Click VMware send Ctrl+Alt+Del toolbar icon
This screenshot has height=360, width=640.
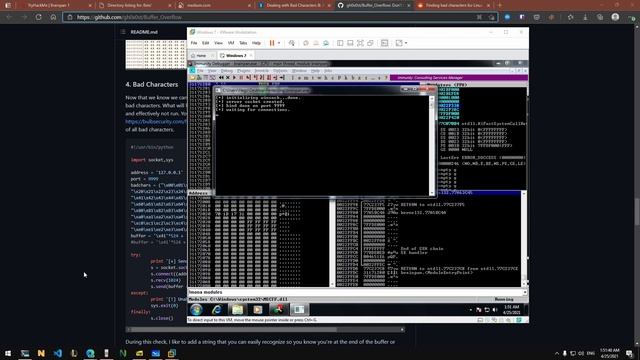(x=291, y=43)
